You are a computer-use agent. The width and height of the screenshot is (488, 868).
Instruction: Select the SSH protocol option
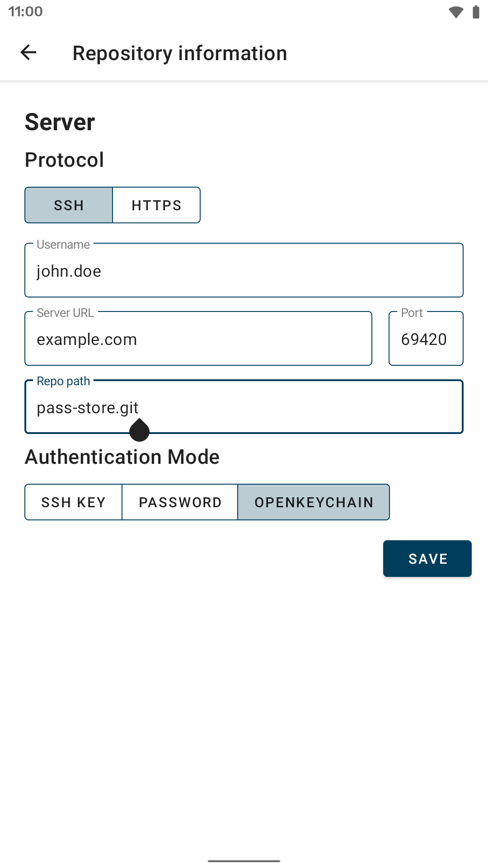69,205
